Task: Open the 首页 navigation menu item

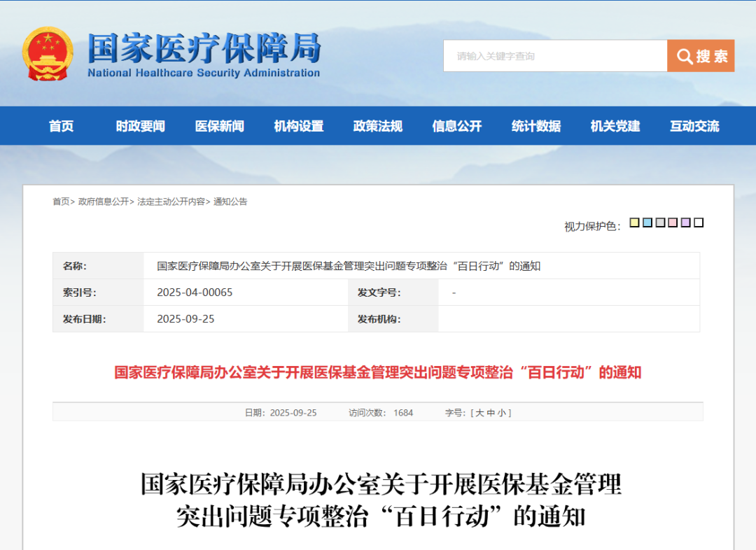Action: pyautogui.click(x=62, y=126)
